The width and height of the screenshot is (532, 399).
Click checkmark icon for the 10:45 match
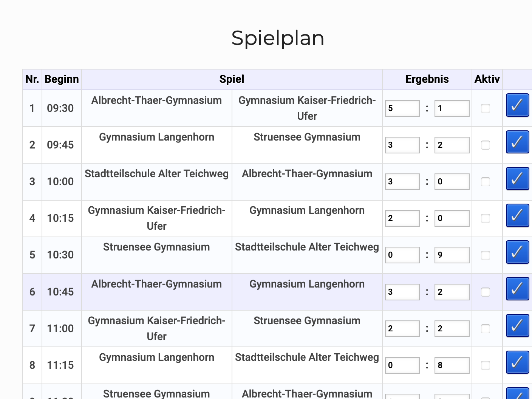(517, 289)
